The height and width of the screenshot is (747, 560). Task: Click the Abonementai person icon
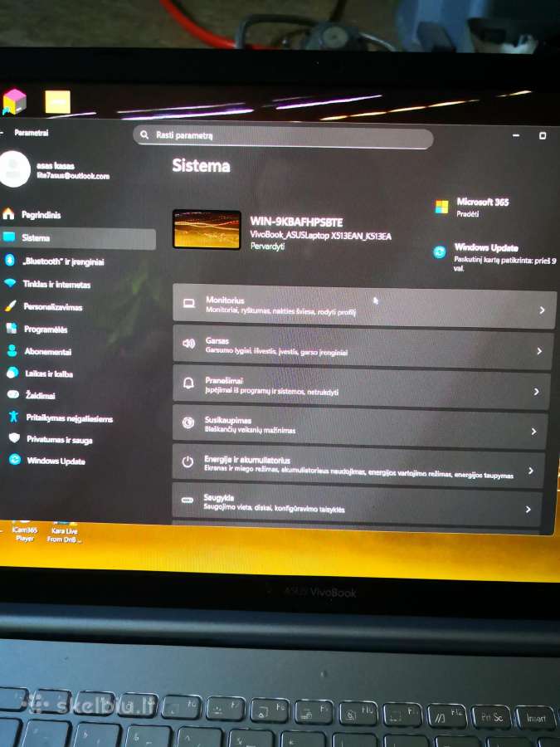pyautogui.click(x=12, y=350)
